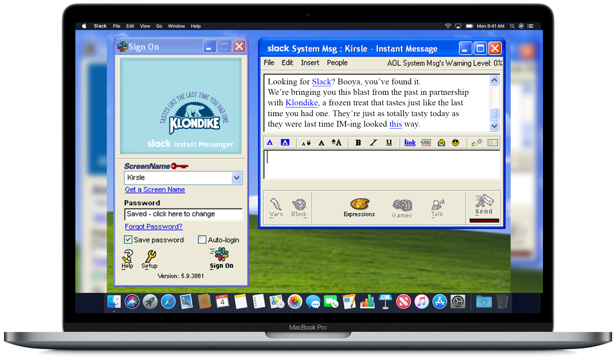Click the AOL System Msg's Warning Level text
This screenshot has height=364, width=615.
click(x=444, y=63)
